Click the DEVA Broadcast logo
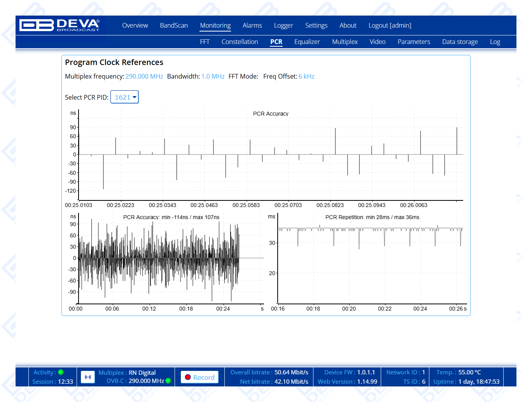 (59, 25)
